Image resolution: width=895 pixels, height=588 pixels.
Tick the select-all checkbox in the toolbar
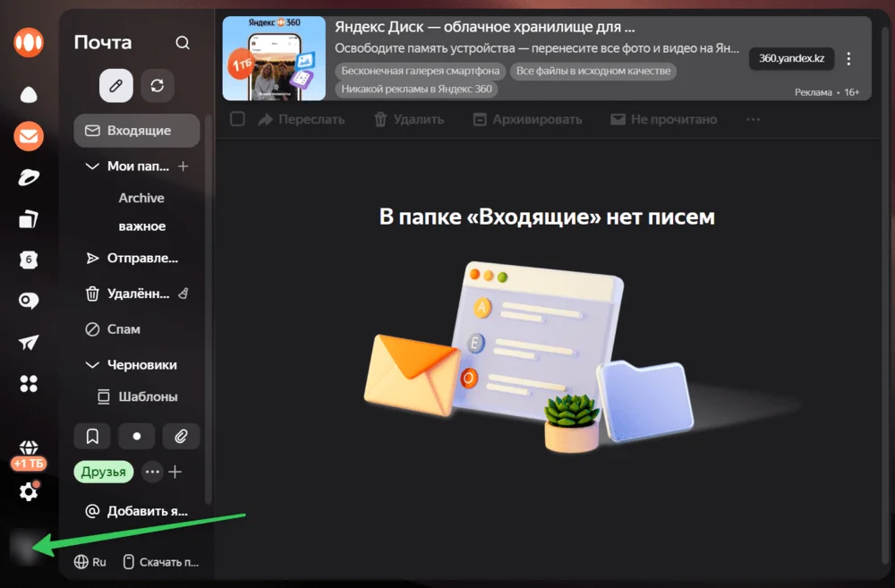(237, 119)
